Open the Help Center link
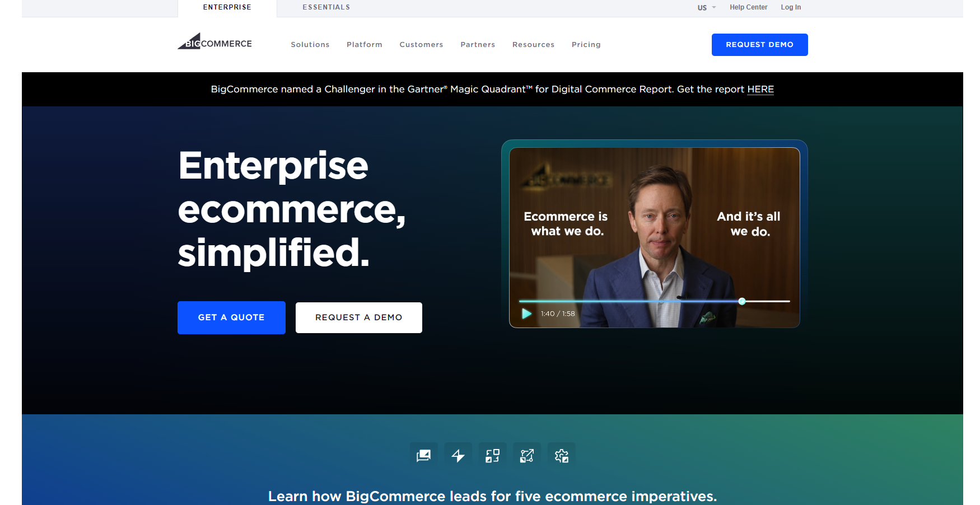 [748, 7]
